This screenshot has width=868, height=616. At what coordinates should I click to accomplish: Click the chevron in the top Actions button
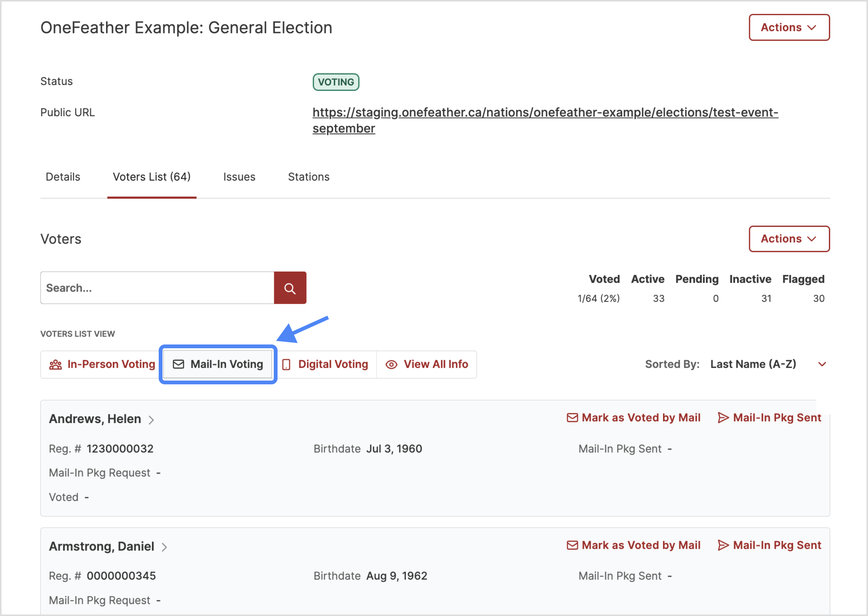pyautogui.click(x=812, y=28)
